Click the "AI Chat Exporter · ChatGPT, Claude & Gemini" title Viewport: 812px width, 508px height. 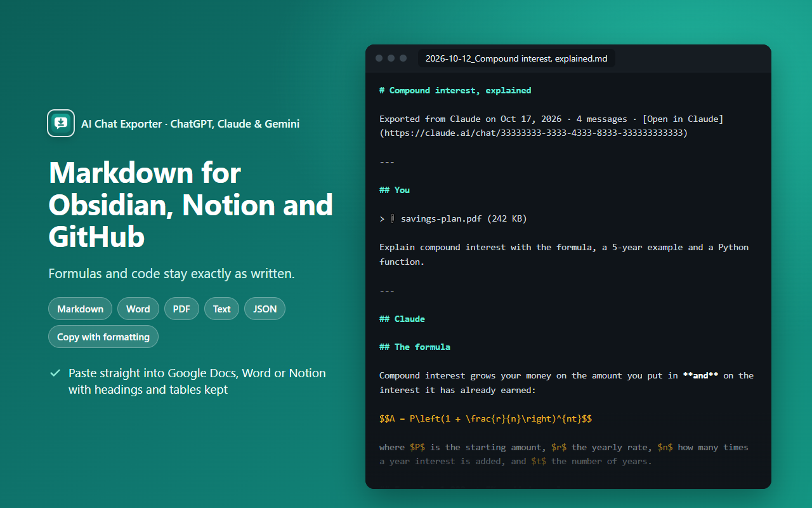pos(190,124)
